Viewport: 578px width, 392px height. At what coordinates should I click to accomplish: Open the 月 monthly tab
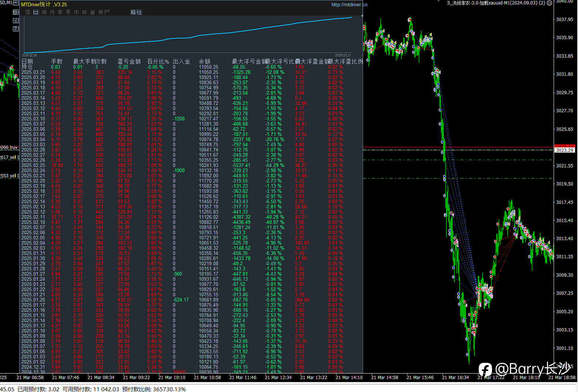(x=52, y=12)
